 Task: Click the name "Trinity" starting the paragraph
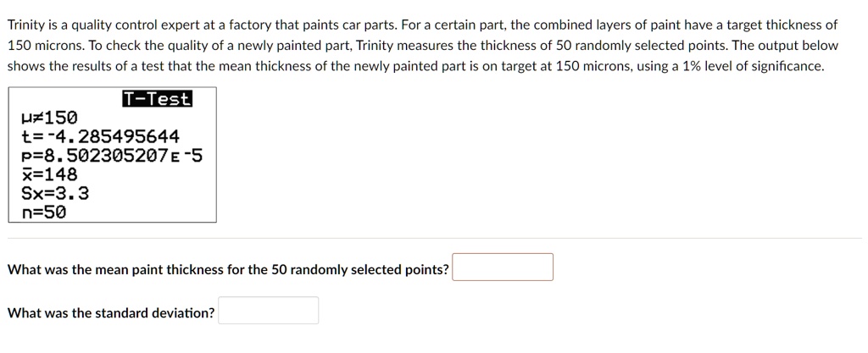pyautogui.click(x=28, y=25)
